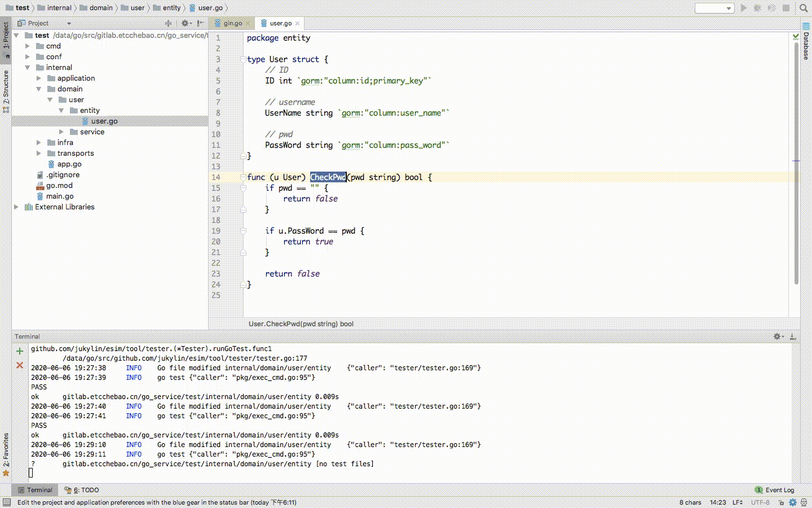Click the Hide terminal panel icon
Image resolution: width=812 pixels, height=508 pixels.
793,336
